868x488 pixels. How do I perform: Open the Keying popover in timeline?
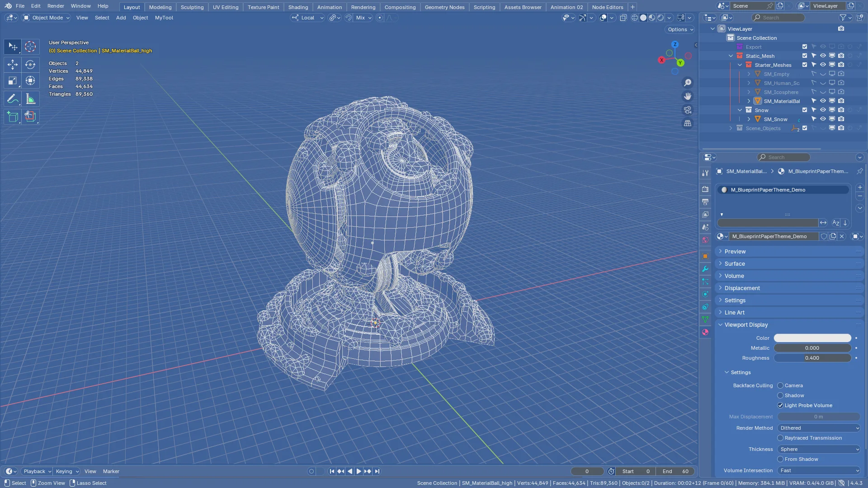[66, 471]
